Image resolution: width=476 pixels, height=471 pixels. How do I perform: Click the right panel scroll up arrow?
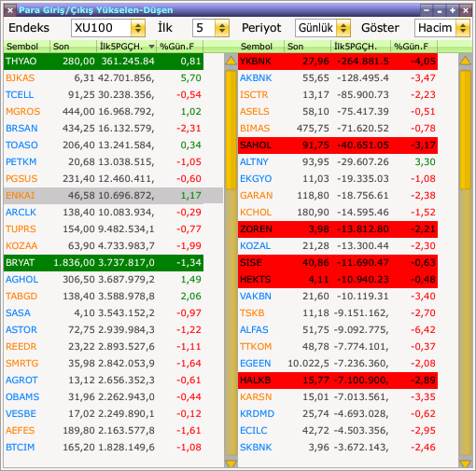465,61
